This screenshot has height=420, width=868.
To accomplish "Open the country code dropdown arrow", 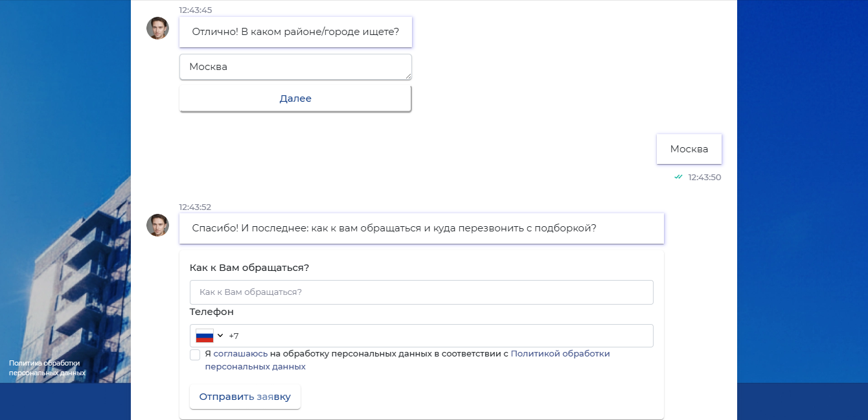I will (x=220, y=336).
